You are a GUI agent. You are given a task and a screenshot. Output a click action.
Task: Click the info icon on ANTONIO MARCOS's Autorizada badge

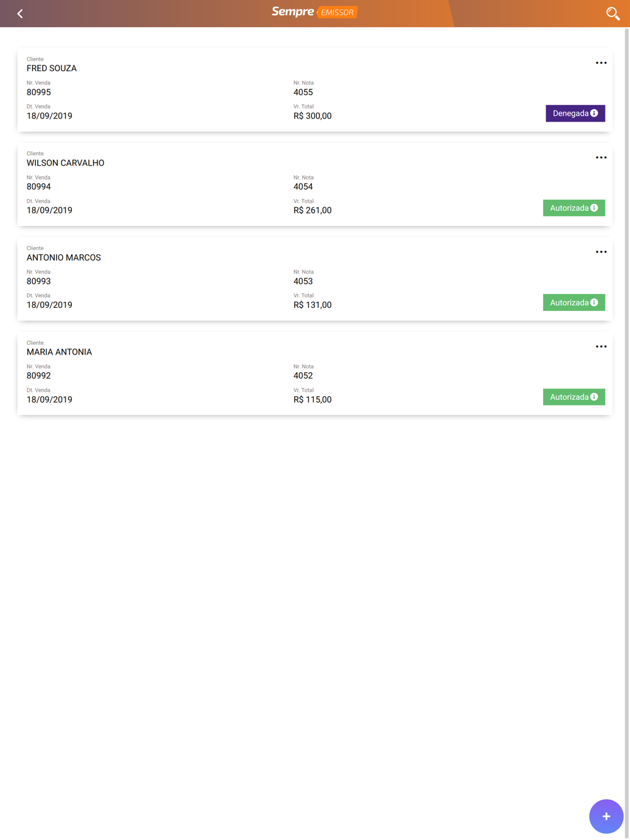pos(594,303)
